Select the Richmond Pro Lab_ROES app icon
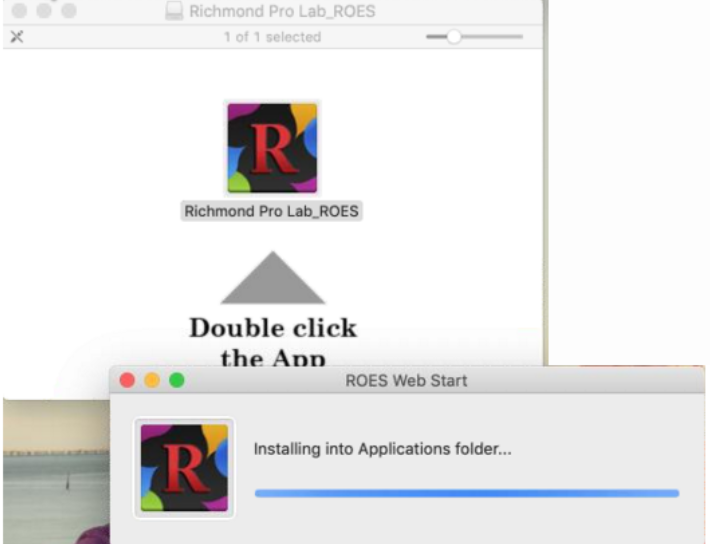Image resolution: width=710 pixels, height=544 pixels. pyautogui.click(x=272, y=148)
